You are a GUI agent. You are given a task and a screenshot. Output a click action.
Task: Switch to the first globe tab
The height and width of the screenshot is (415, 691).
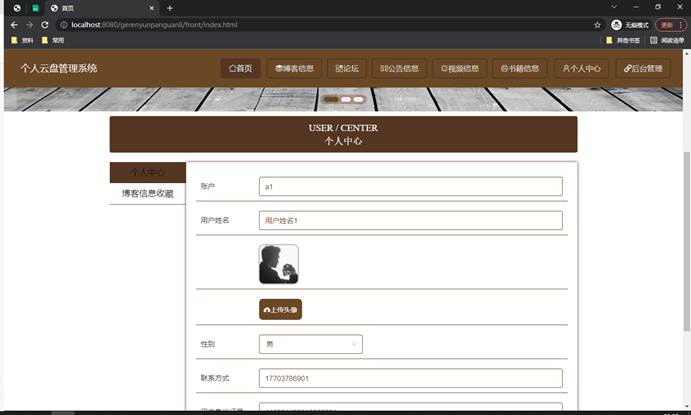pos(17,8)
